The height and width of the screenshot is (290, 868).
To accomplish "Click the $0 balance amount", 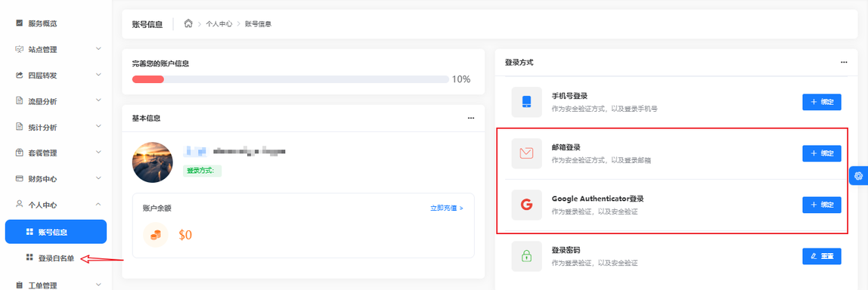I will tap(185, 235).
